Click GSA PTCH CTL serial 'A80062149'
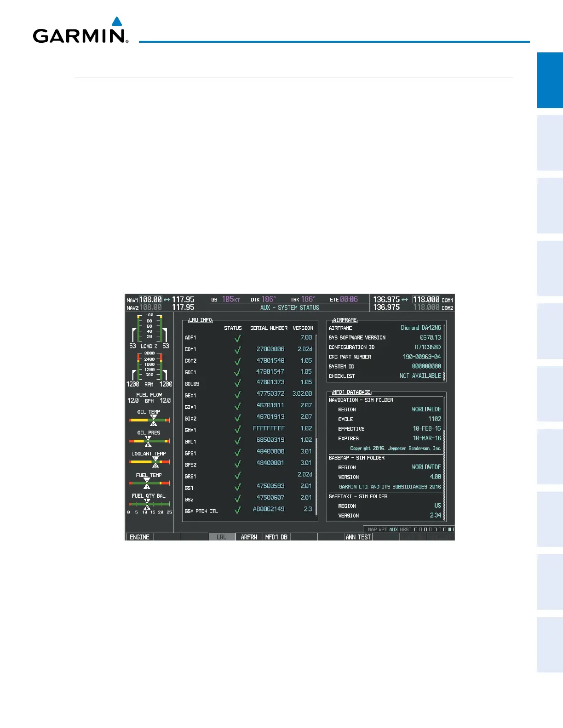The width and height of the screenshot is (563, 728). pos(269,509)
